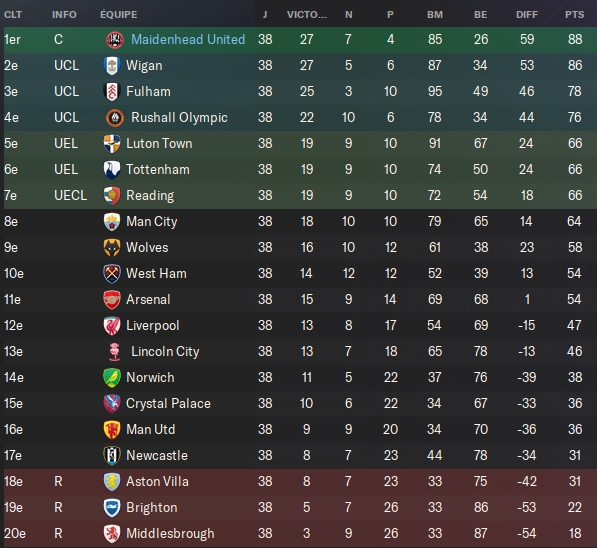This screenshot has height=548, width=597.
Task: Click the CLT column header
Action: click(x=13, y=14)
